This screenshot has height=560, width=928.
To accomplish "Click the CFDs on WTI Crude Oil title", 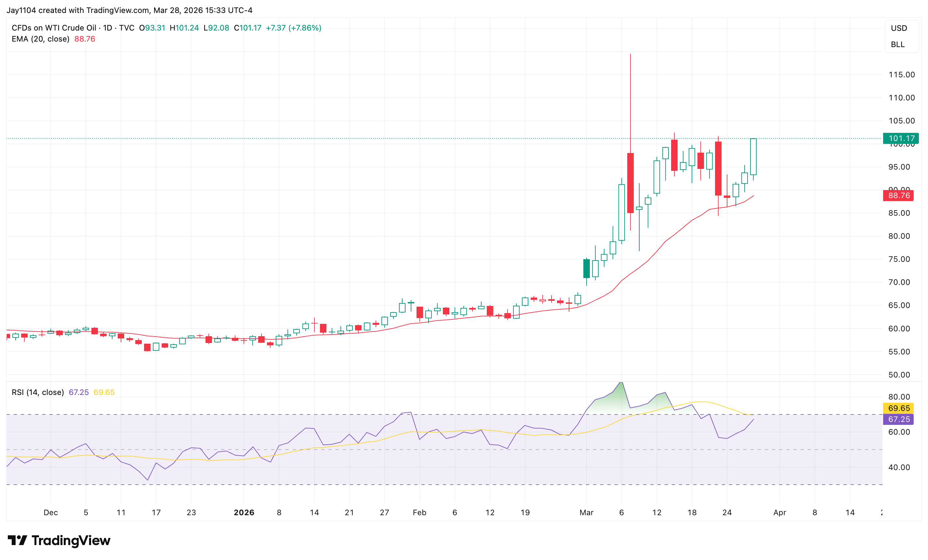I will tap(54, 28).
